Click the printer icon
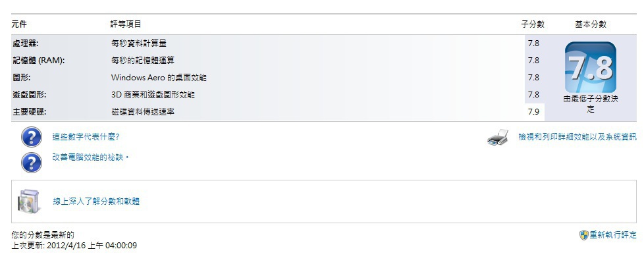 pyautogui.click(x=498, y=138)
